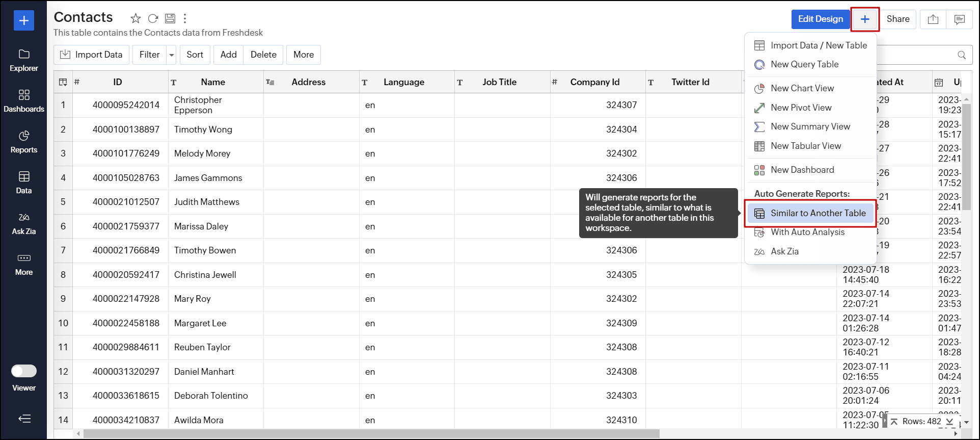Toggle the Viewer mode switch
This screenshot has width=980, height=440.
24,371
